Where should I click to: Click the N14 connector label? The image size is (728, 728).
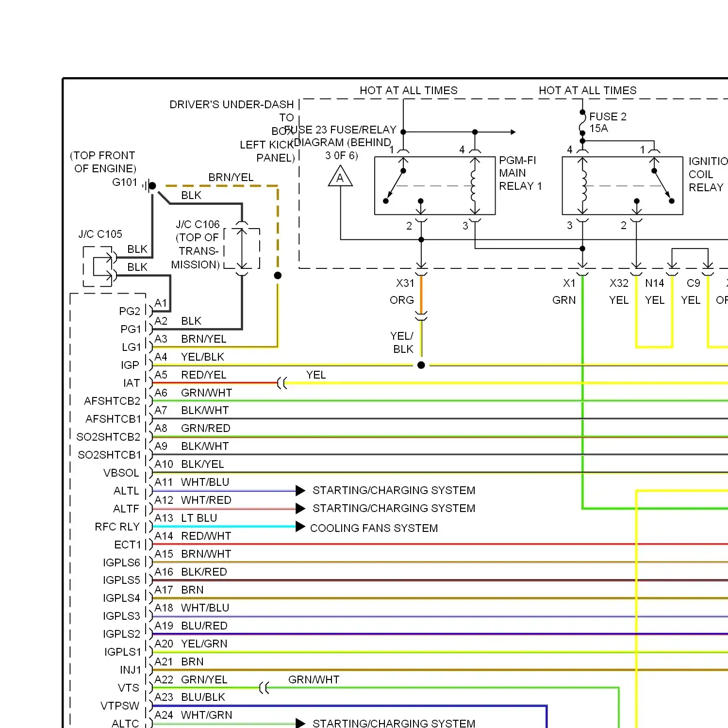point(654,283)
